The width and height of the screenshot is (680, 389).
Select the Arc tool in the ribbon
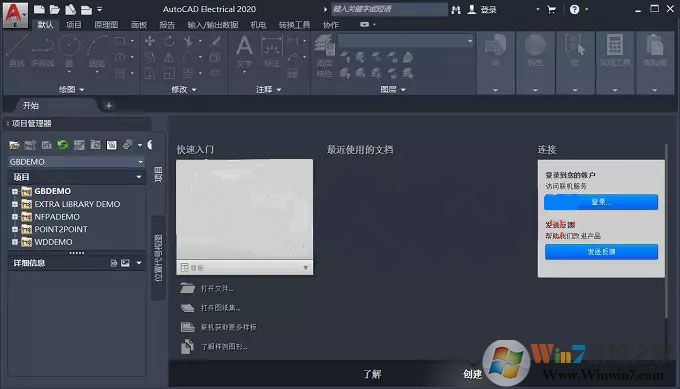97,52
